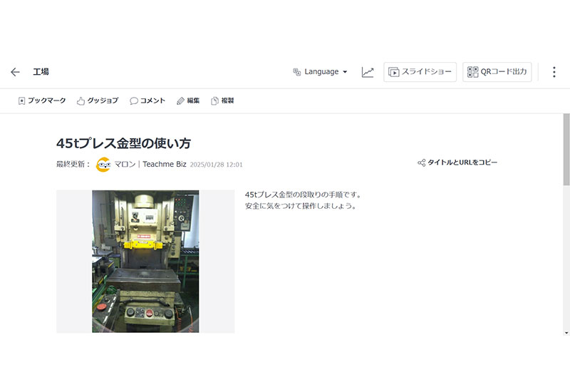
Task: Click the scrollbar down arrow
Action: 566,332
